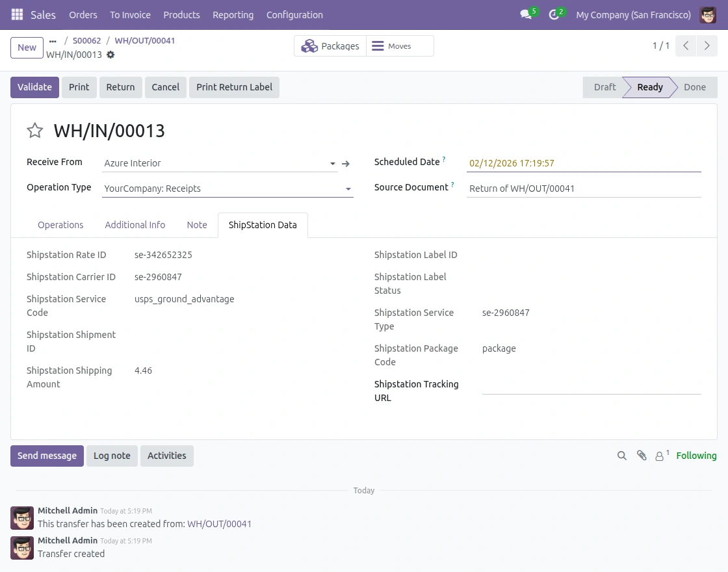Expand the breadcrumb ellipsis menu
The image size is (728, 572).
click(x=52, y=40)
